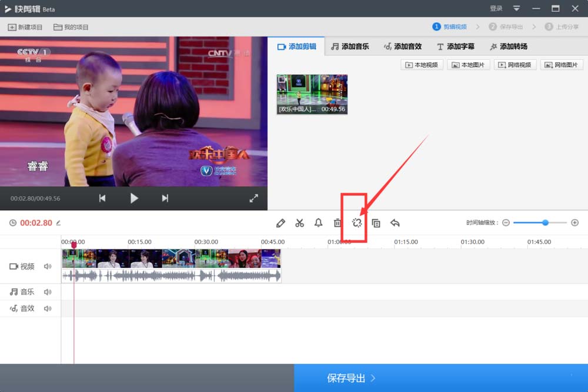Open the account dropdown beside 登录
Screen dimensions: 588x392
[x=516, y=8]
